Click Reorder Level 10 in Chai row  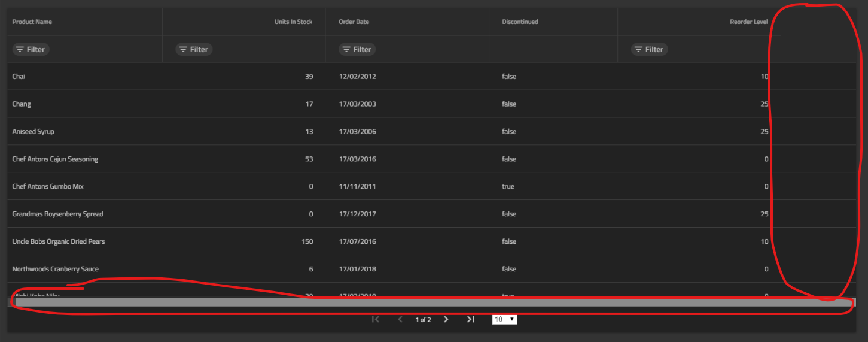tap(765, 77)
